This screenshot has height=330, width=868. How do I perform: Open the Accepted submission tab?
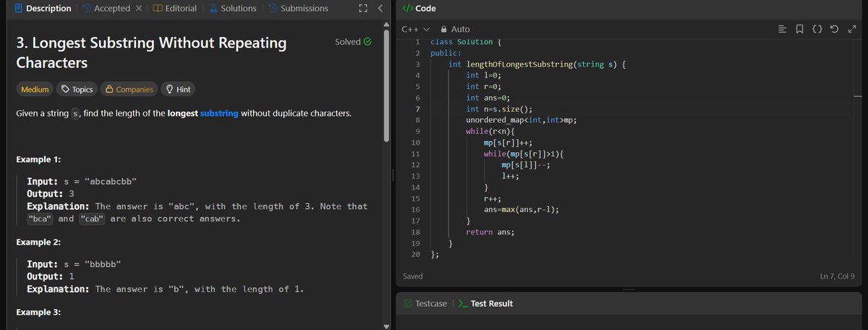tap(106, 8)
